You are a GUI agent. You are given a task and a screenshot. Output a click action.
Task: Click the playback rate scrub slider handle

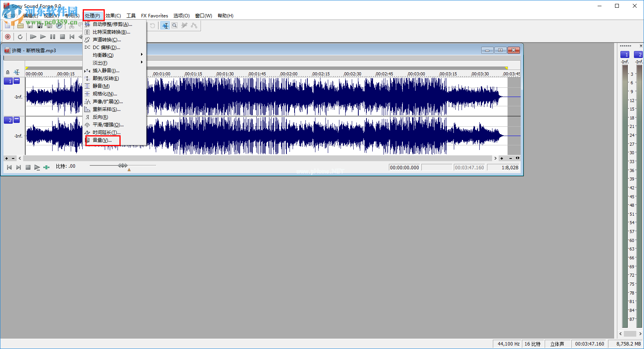point(123,165)
